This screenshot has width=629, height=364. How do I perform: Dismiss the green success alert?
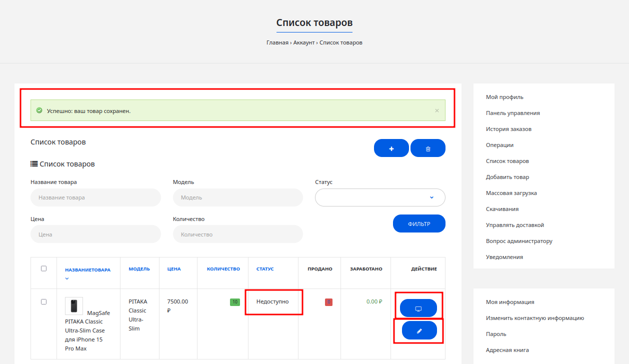436,110
